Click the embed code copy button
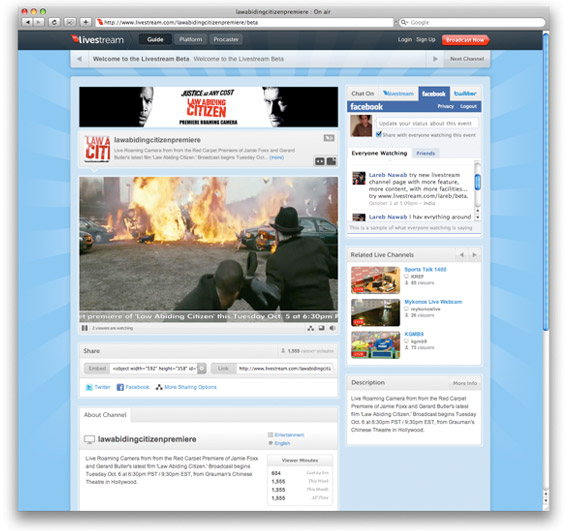 (202, 369)
